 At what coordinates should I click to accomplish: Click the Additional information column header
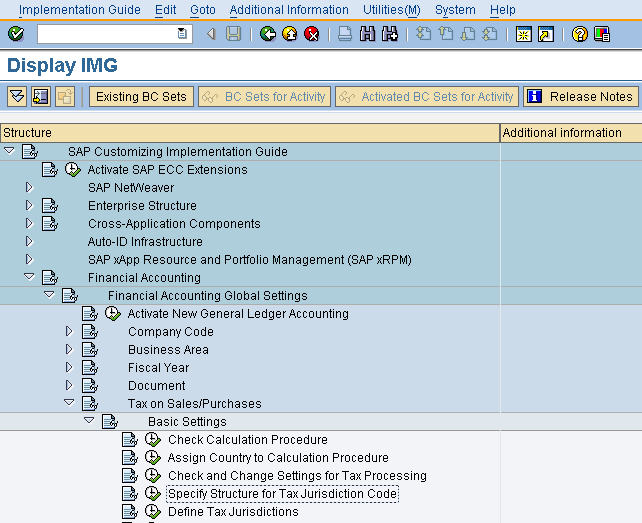[x=571, y=133]
